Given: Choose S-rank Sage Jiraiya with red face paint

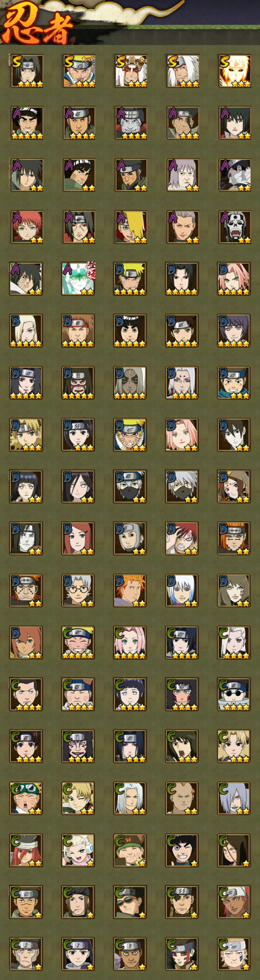Looking at the screenshot, I should point(130,71).
